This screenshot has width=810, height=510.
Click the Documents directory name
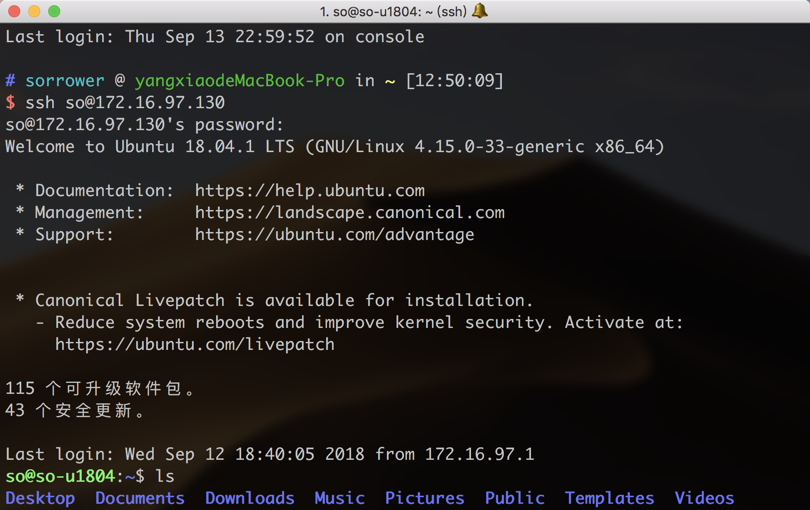click(139, 497)
